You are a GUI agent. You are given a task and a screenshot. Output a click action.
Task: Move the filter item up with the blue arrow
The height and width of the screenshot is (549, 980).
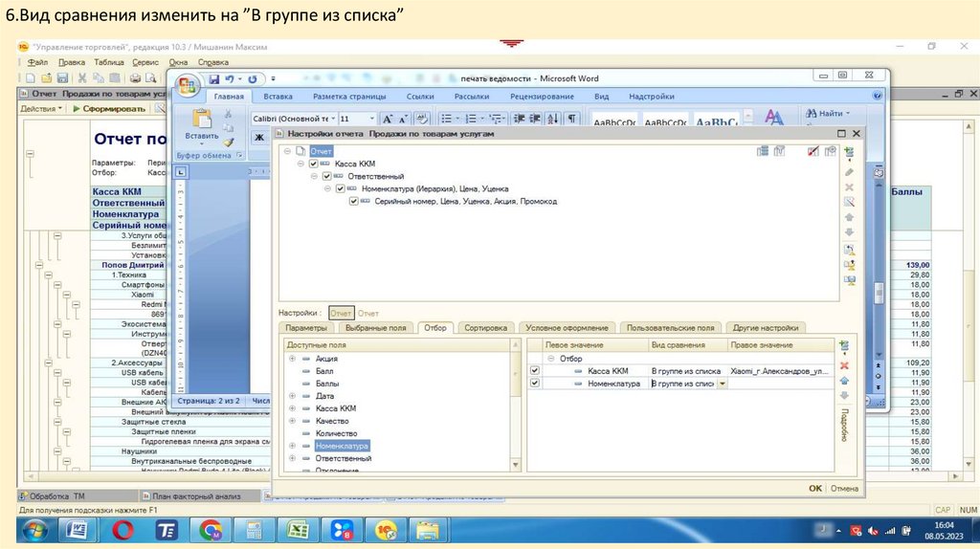(x=844, y=381)
